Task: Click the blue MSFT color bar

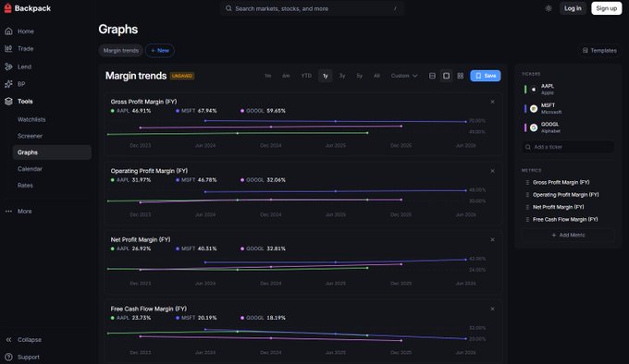Action: click(525, 108)
